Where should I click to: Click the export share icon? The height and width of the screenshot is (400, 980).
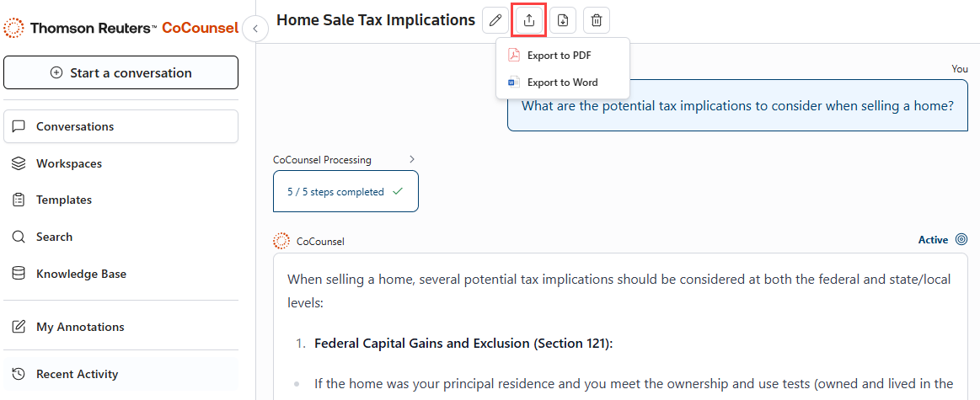pos(529,20)
